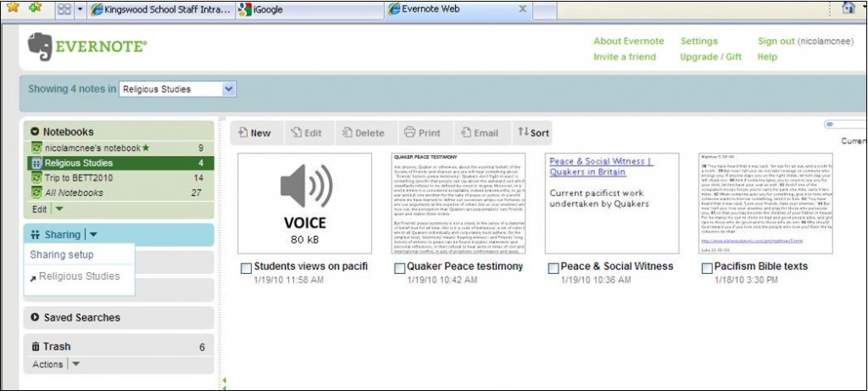
Task: Open the tab list dropdown arrow
Action: (x=80, y=9)
